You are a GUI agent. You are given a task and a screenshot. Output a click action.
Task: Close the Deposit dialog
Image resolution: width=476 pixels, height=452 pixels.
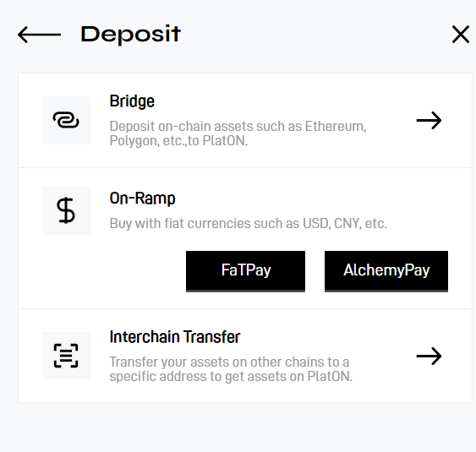pyautogui.click(x=461, y=35)
